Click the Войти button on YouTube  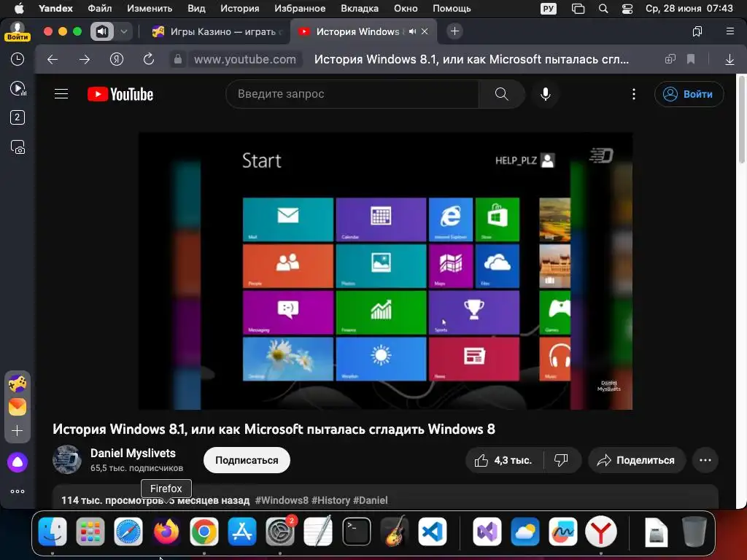(689, 94)
